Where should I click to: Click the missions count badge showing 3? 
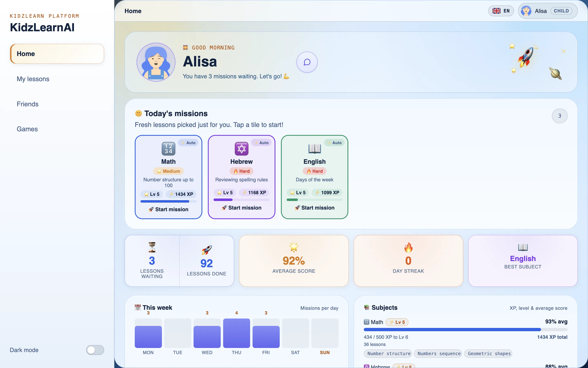pyautogui.click(x=560, y=116)
